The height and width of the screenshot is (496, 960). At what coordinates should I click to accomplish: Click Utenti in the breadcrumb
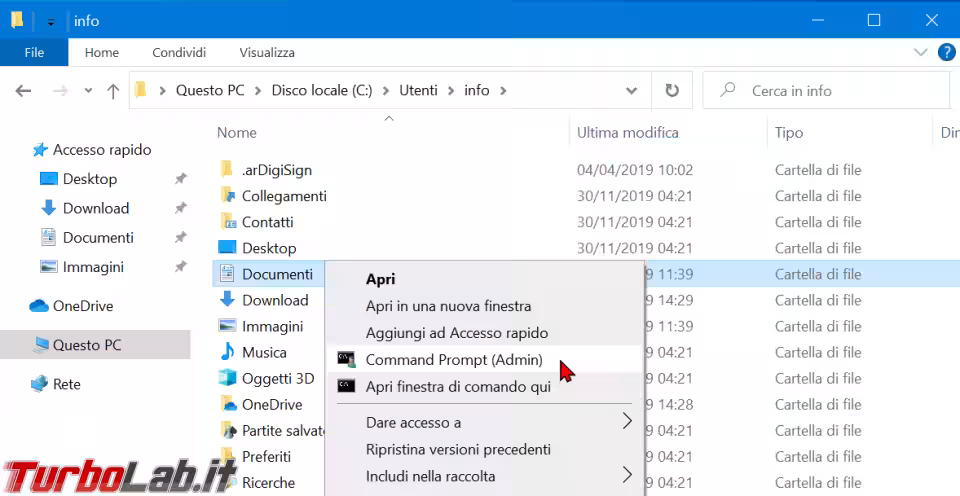pos(418,90)
